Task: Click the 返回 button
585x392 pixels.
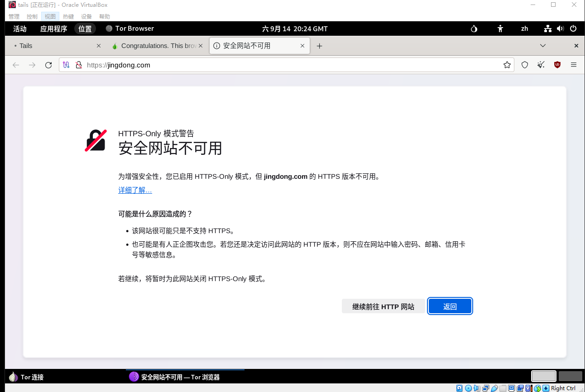Action: [x=450, y=306]
